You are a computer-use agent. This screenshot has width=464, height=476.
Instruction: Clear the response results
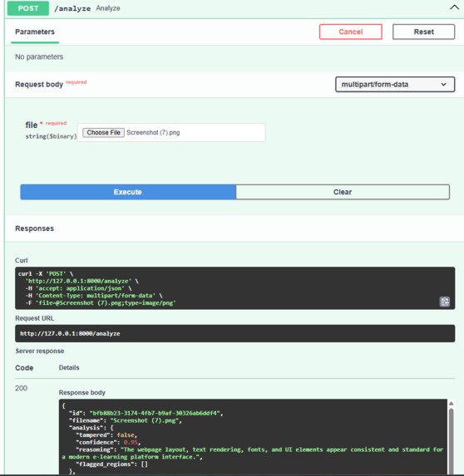[x=343, y=192]
